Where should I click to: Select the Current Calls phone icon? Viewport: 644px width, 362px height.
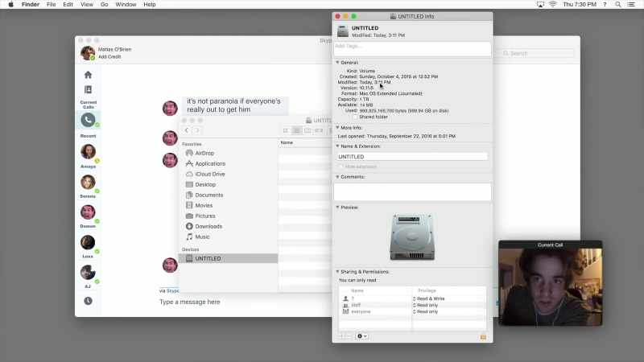(x=88, y=120)
